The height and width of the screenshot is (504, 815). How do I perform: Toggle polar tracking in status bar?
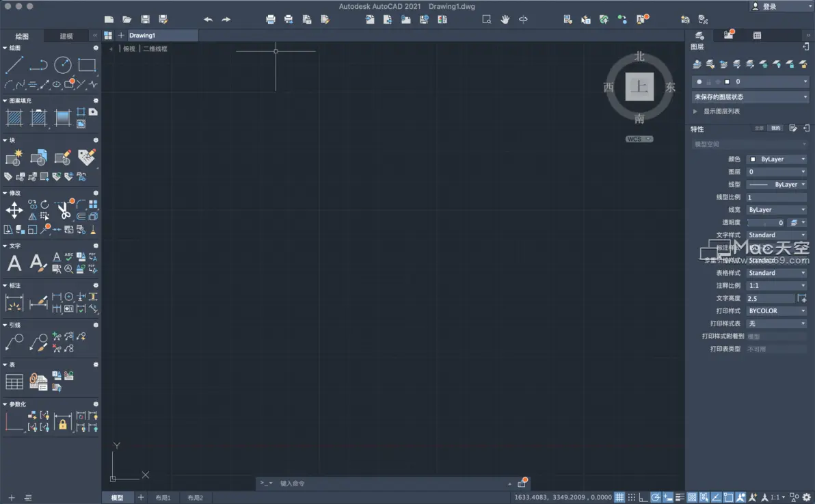click(656, 497)
